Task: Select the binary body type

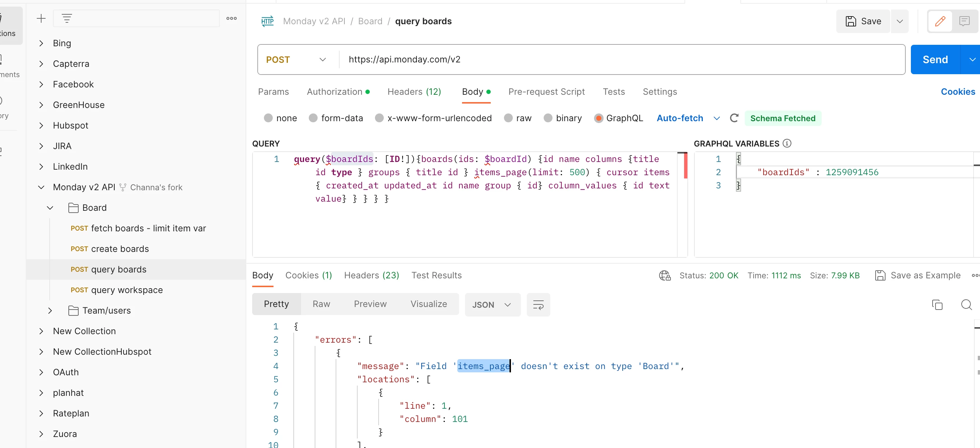Action: click(548, 118)
